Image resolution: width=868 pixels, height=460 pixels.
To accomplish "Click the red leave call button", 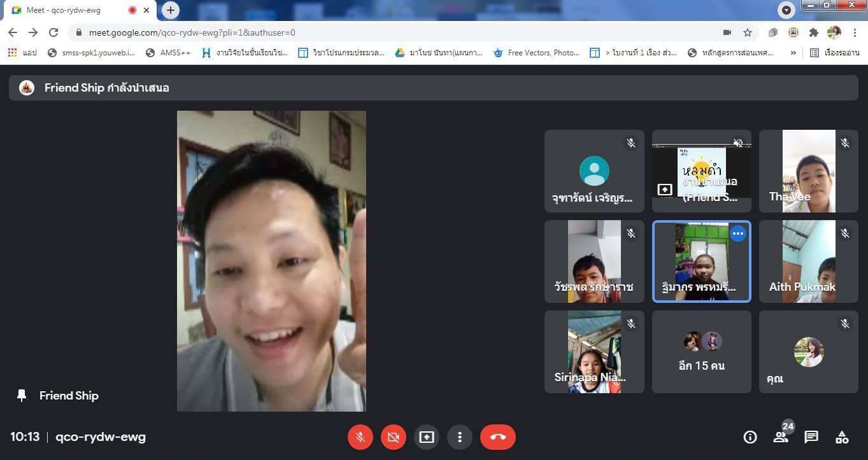I will coord(497,437).
